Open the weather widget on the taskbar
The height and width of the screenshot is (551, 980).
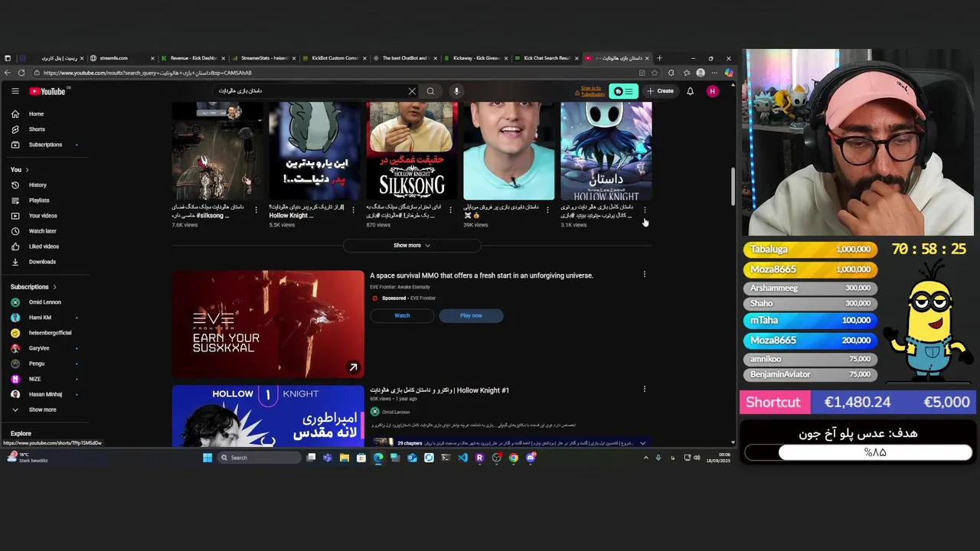click(x=28, y=458)
